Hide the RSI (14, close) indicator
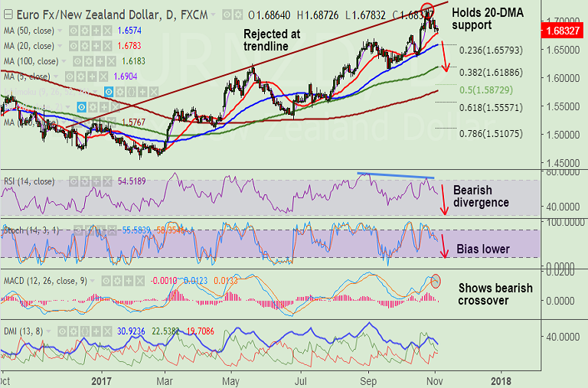Viewport: 588px width, 388px height. tap(73, 182)
